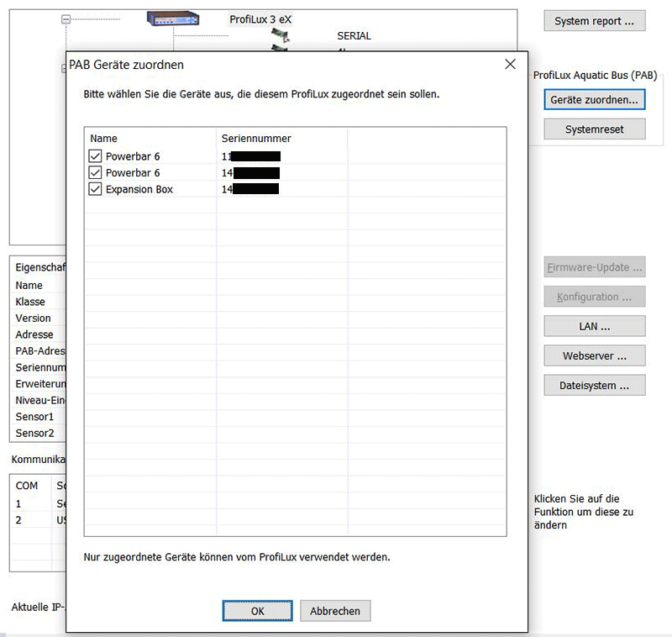Collapse the device tree minus box

pyautogui.click(x=65, y=16)
